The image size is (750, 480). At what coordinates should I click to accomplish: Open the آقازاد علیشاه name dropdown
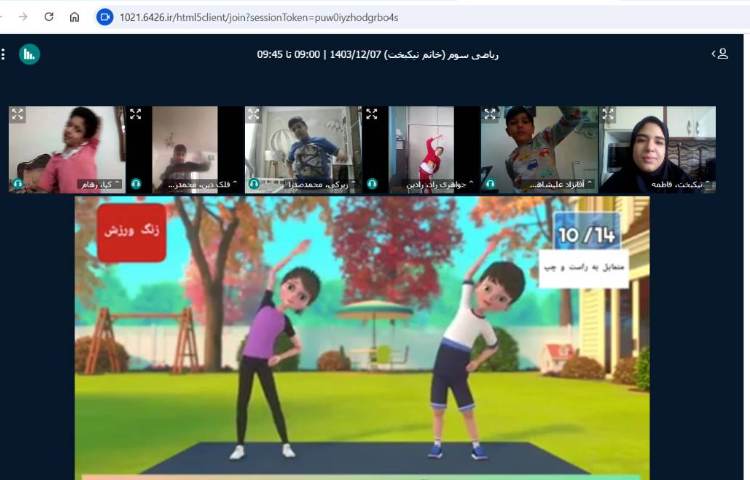click(561, 185)
